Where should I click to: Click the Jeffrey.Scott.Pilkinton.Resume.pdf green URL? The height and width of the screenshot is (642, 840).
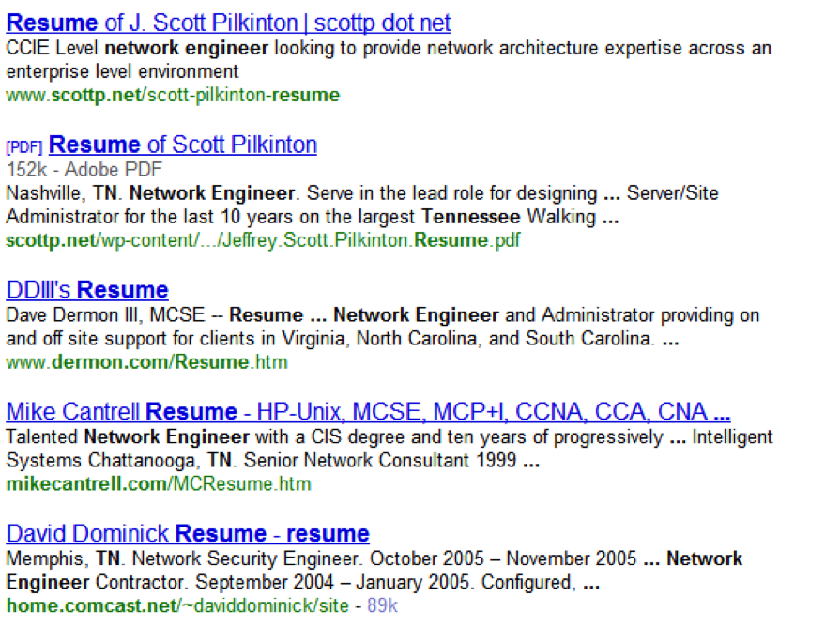[263, 240]
